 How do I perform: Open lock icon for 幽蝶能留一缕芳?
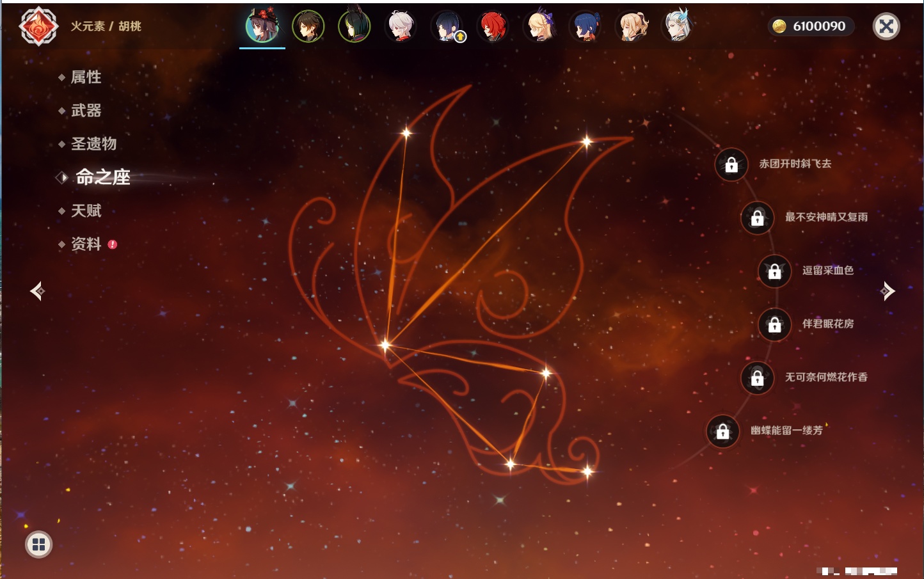pos(723,431)
